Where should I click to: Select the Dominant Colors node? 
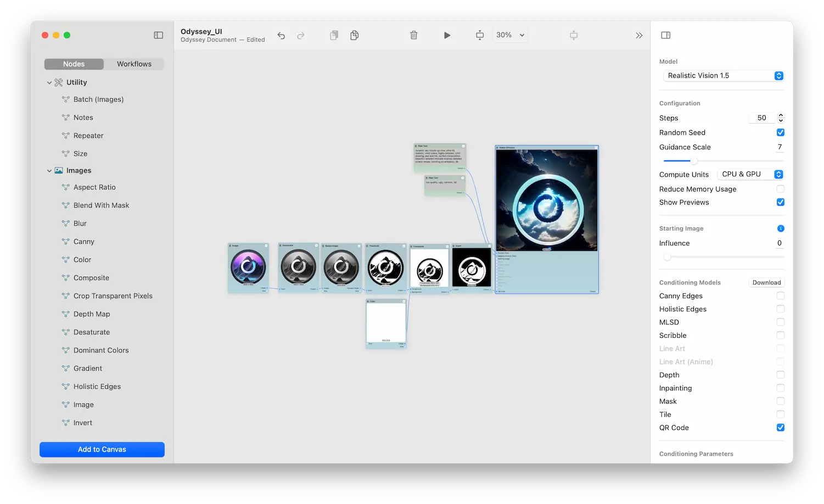pyautogui.click(x=101, y=350)
